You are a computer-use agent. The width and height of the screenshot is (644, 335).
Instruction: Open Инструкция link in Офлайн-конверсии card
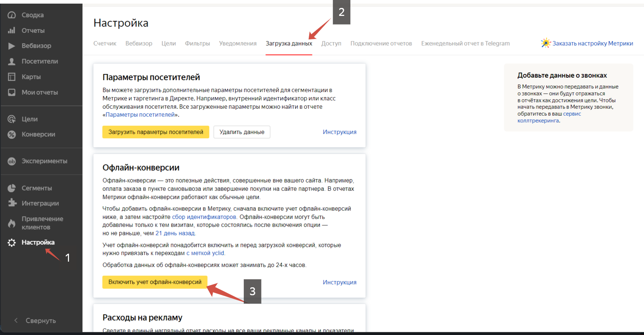[x=340, y=282]
